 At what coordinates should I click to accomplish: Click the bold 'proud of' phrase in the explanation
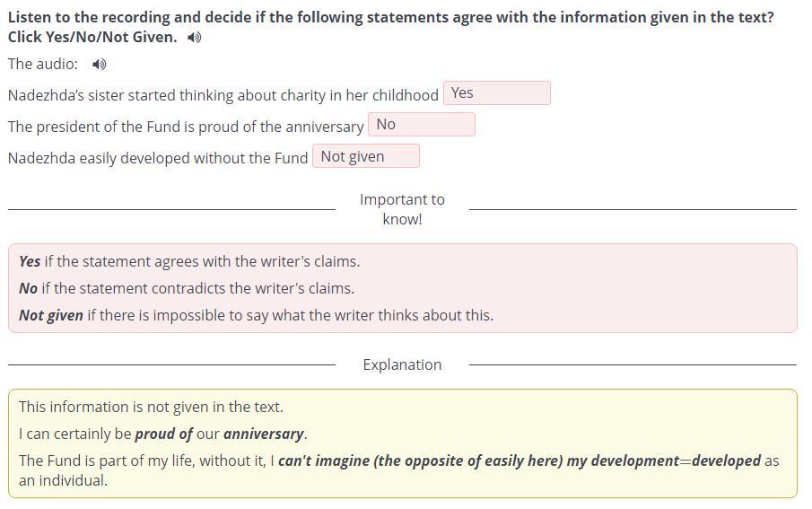click(163, 434)
